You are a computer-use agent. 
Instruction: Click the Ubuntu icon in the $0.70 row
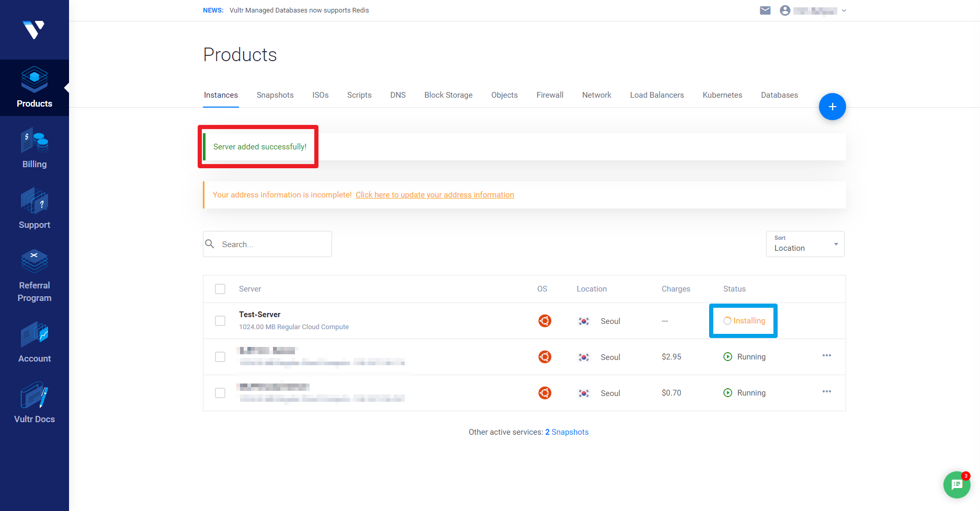pyautogui.click(x=545, y=393)
